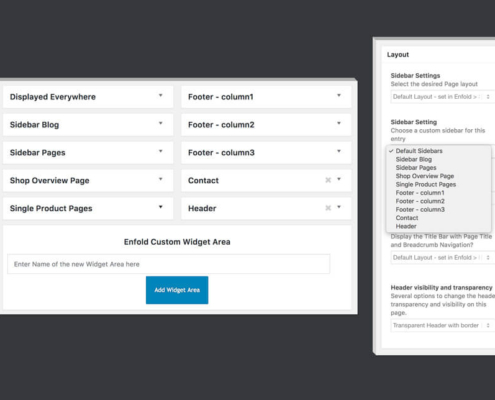This screenshot has height=400, width=495.
Task: Expand the Displayed Everywhere widget area
Action: [x=160, y=95]
